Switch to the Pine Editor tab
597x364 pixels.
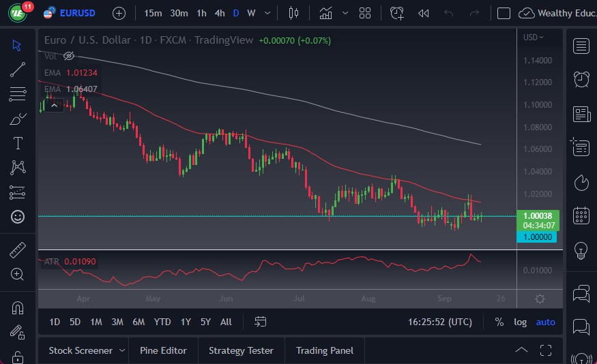tap(163, 350)
